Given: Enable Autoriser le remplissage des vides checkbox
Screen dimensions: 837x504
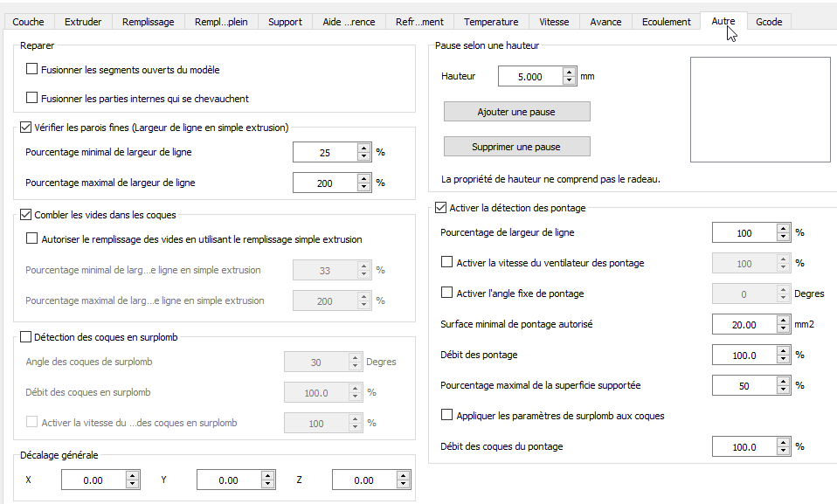Looking at the screenshot, I should click(x=32, y=238).
